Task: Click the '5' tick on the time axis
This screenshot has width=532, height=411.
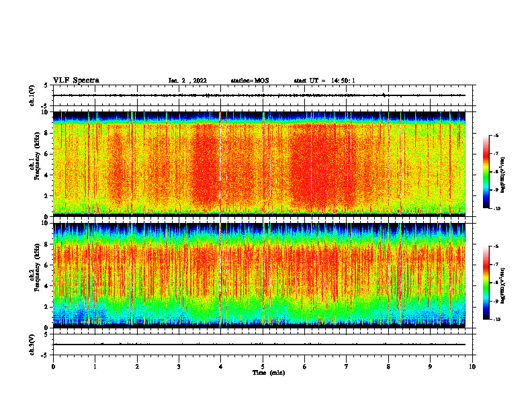Action: [x=263, y=367]
